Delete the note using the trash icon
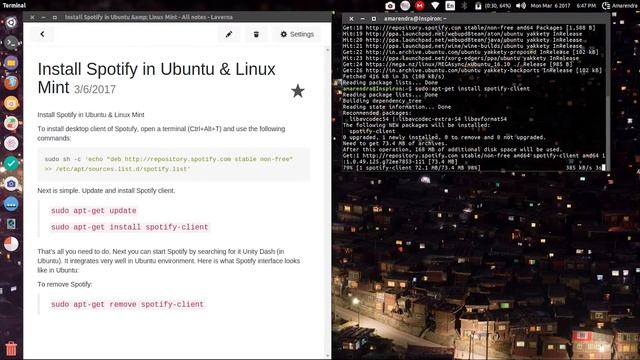640x360 pixels. pyautogui.click(x=256, y=34)
